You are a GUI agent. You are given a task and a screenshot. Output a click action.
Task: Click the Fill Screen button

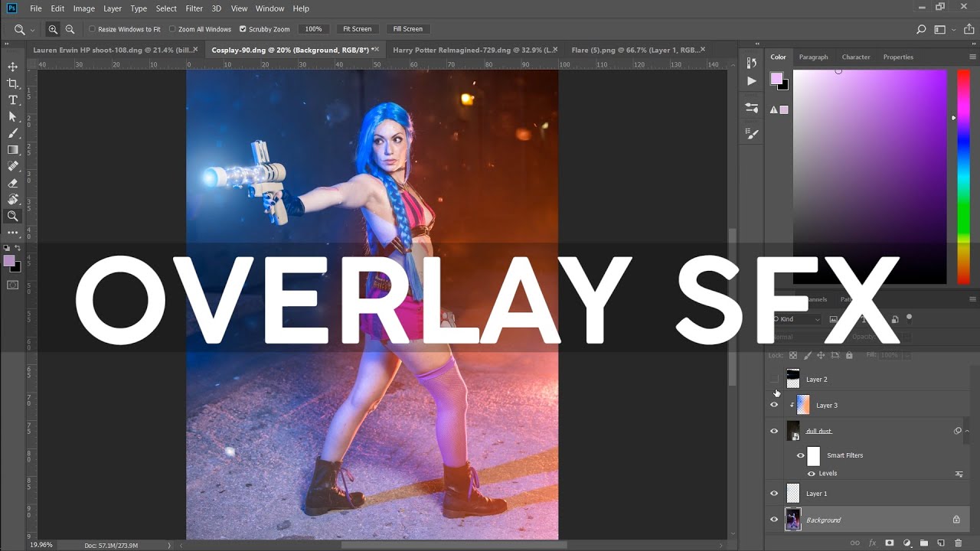[x=407, y=29]
